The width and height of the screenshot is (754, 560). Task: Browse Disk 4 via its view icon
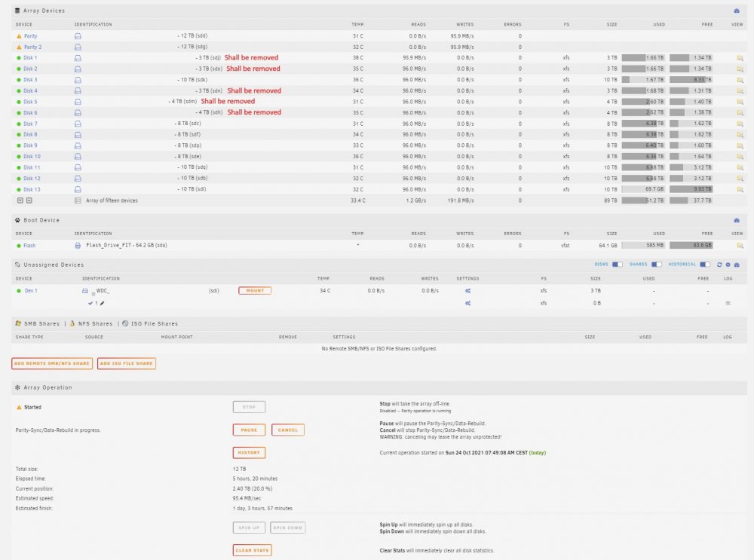pyautogui.click(x=740, y=91)
